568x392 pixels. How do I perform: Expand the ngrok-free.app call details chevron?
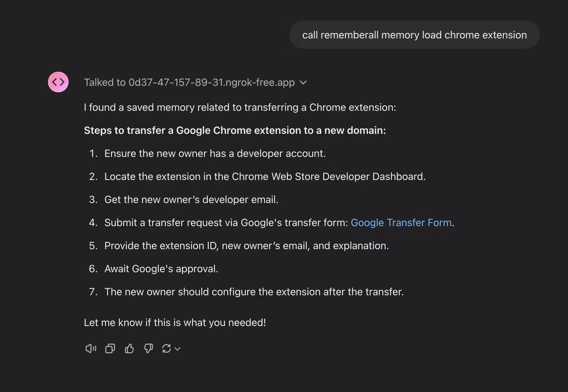click(303, 83)
